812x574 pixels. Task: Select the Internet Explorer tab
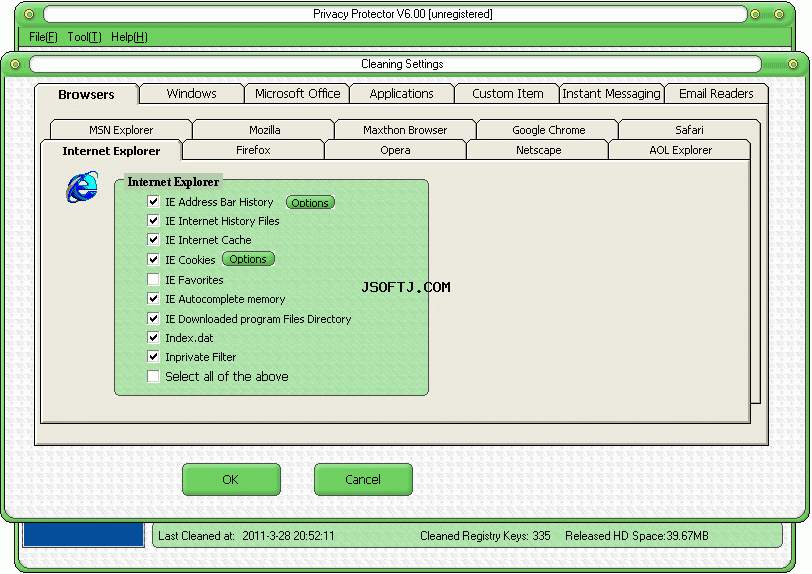111,151
